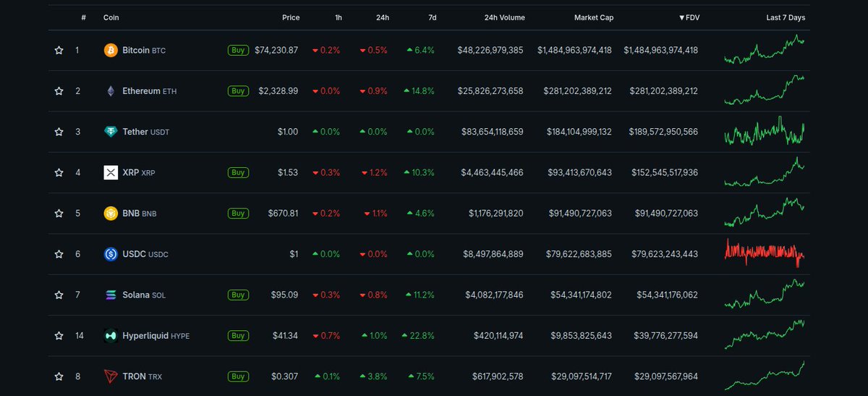This screenshot has width=868, height=396.
Task: Open XRP's 7-day sparkline chart
Action: (x=764, y=172)
